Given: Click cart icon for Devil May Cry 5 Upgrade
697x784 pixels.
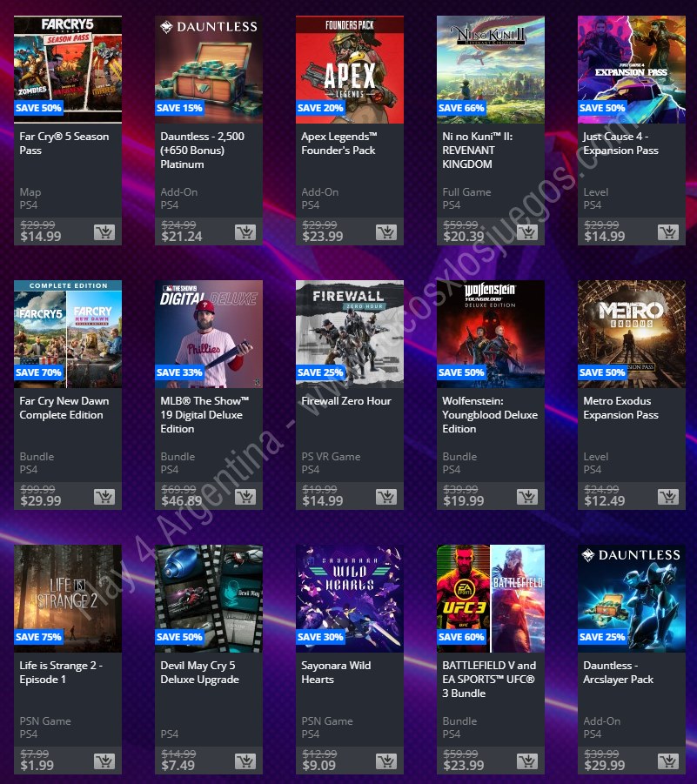Looking at the screenshot, I should (x=245, y=761).
